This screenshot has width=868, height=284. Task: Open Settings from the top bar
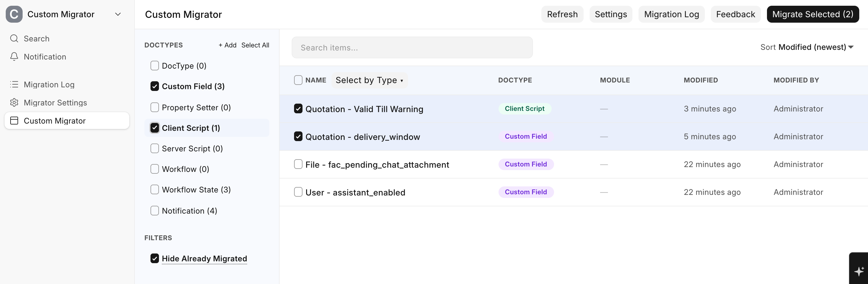[x=610, y=14]
